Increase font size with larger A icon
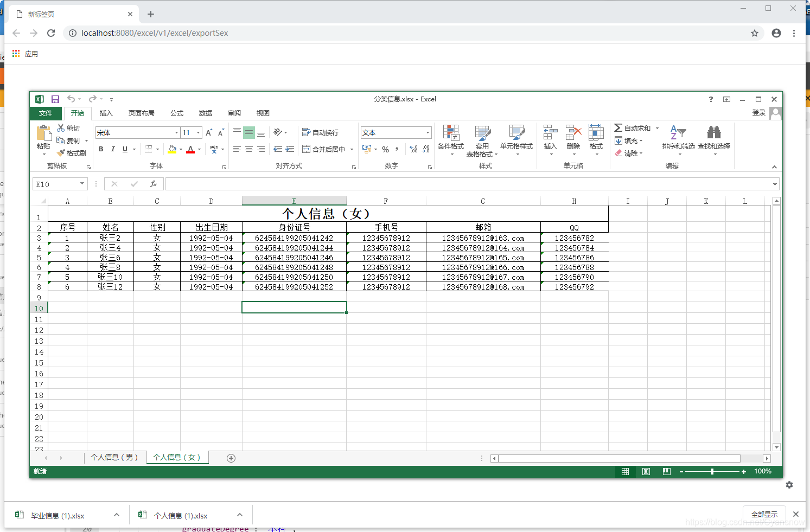 pos(209,132)
